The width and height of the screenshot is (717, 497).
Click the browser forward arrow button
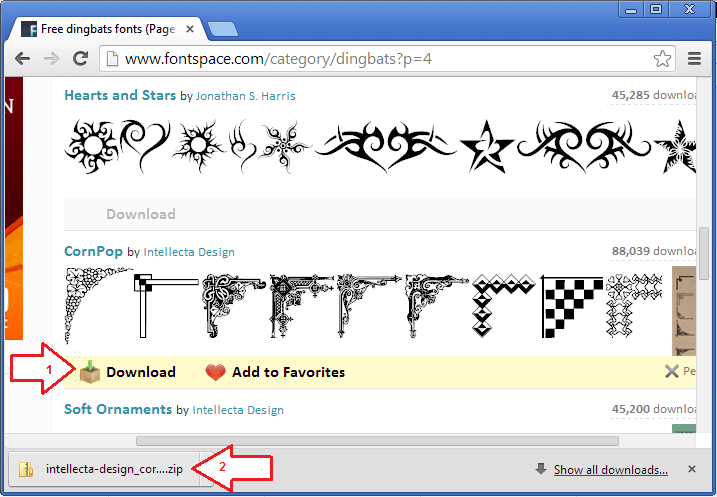point(51,59)
